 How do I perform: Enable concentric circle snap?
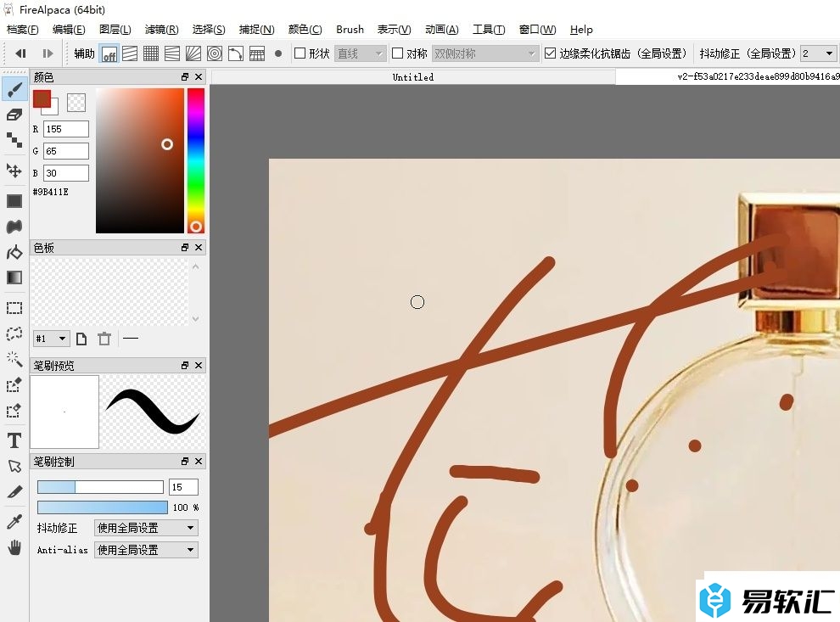(x=215, y=53)
